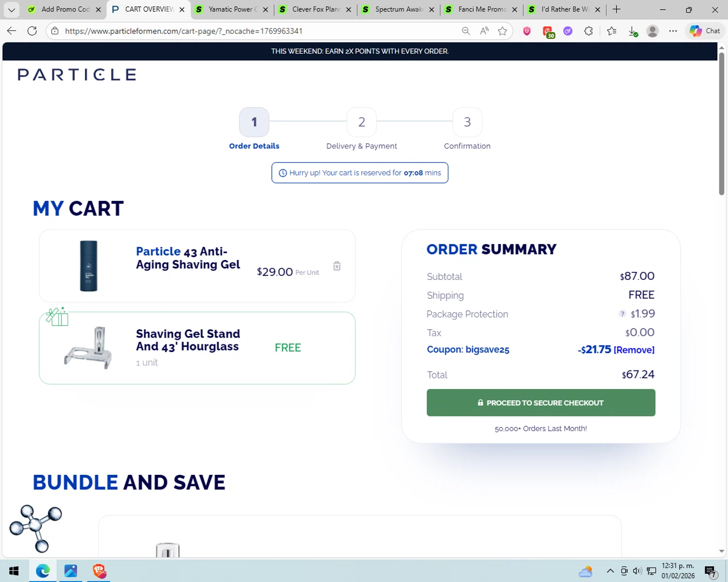Click '50,000+ Orders Last Month!' text
This screenshot has width=728, height=582.
[541, 429]
